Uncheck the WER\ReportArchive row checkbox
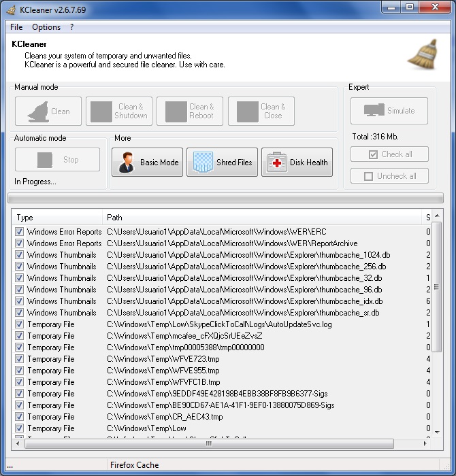 pyautogui.click(x=19, y=243)
